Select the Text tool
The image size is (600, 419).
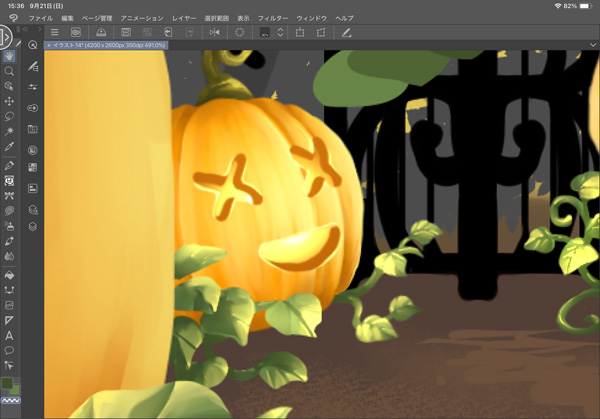point(9,336)
